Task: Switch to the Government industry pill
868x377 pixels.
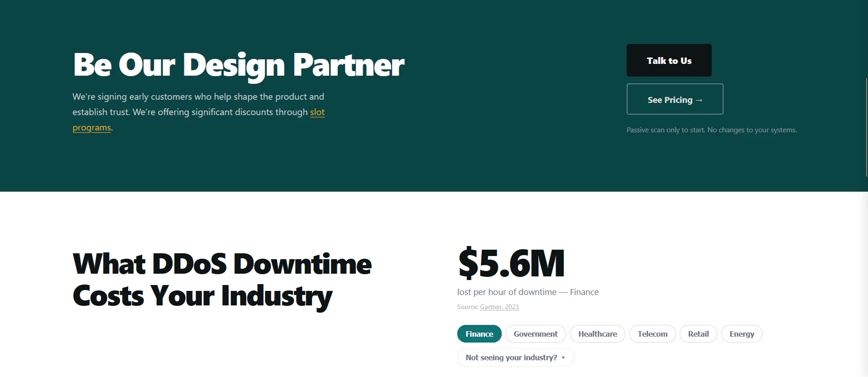Action: pyautogui.click(x=536, y=334)
